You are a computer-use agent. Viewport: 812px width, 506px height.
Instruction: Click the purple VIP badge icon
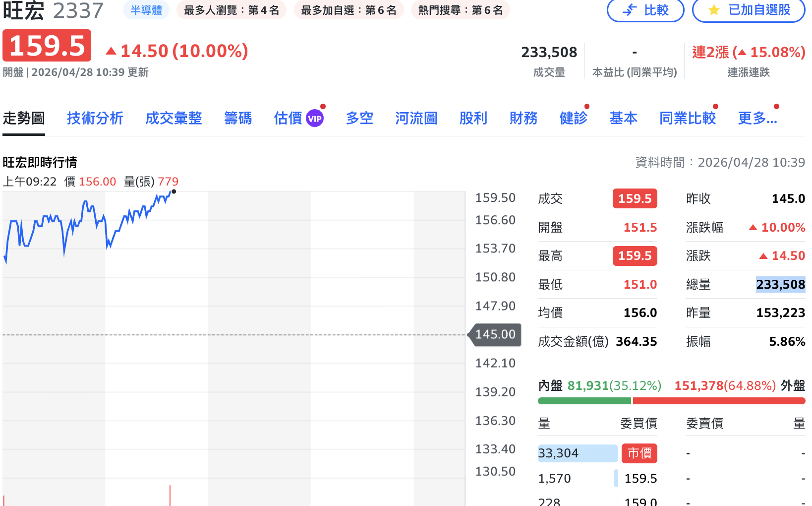(315, 119)
